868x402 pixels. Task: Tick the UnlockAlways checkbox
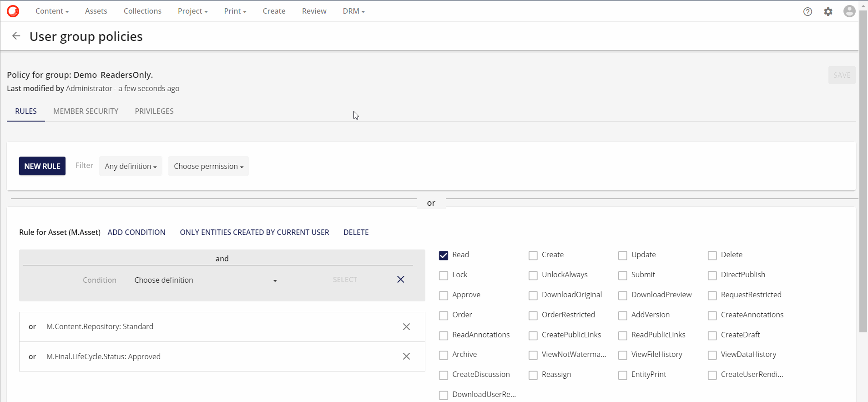click(x=533, y=275)
